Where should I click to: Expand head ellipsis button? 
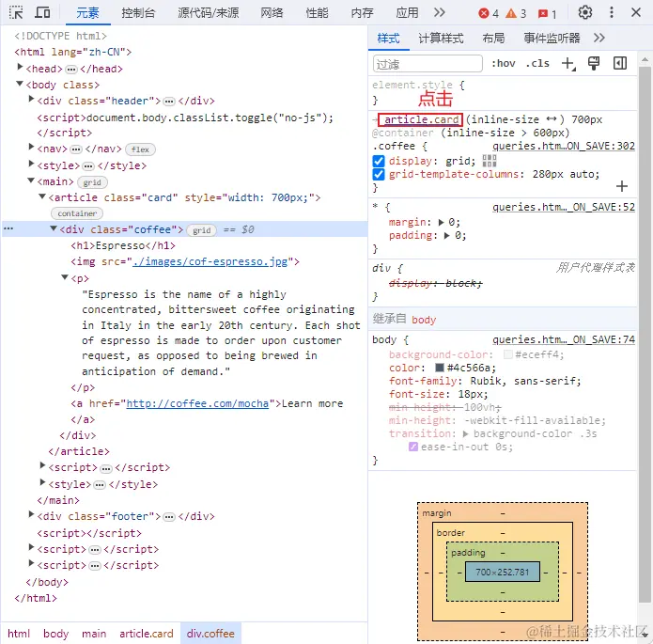71,70
